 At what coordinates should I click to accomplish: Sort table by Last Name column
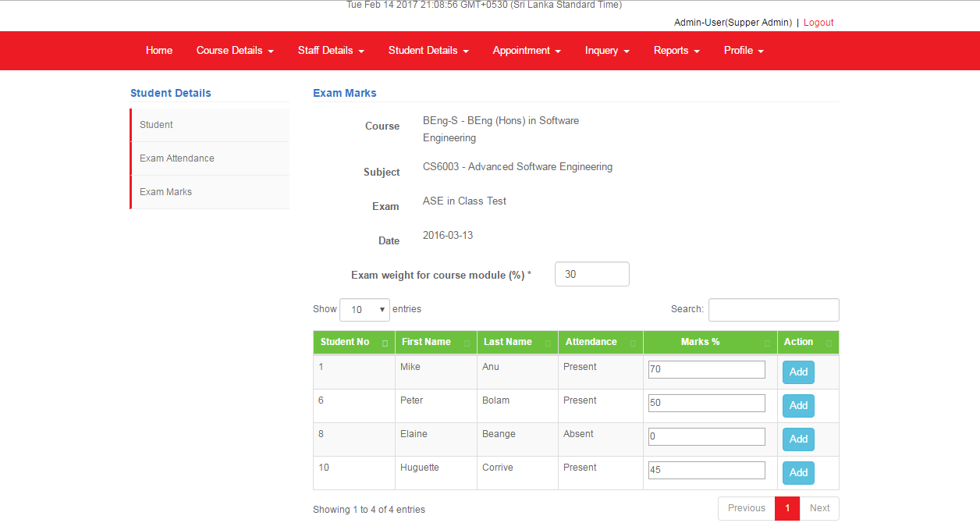click(x=517, y=342)
